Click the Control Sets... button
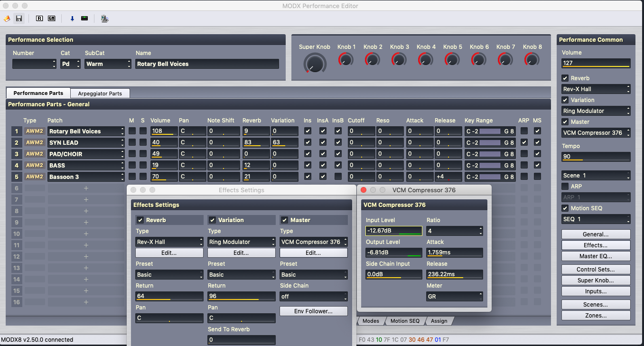Viewport: 644px width, 346px height. point(596,270)
